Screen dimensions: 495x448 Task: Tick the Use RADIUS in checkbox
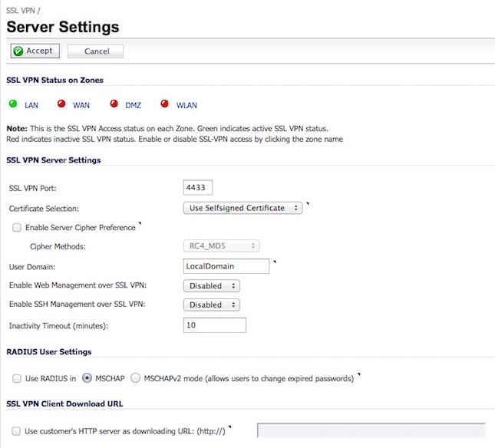coord(17,378)
